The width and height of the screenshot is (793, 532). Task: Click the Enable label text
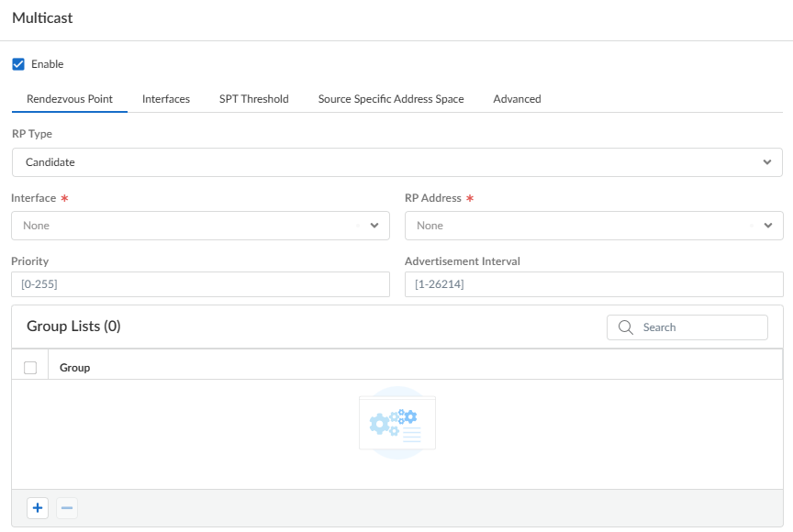(48, 64)
